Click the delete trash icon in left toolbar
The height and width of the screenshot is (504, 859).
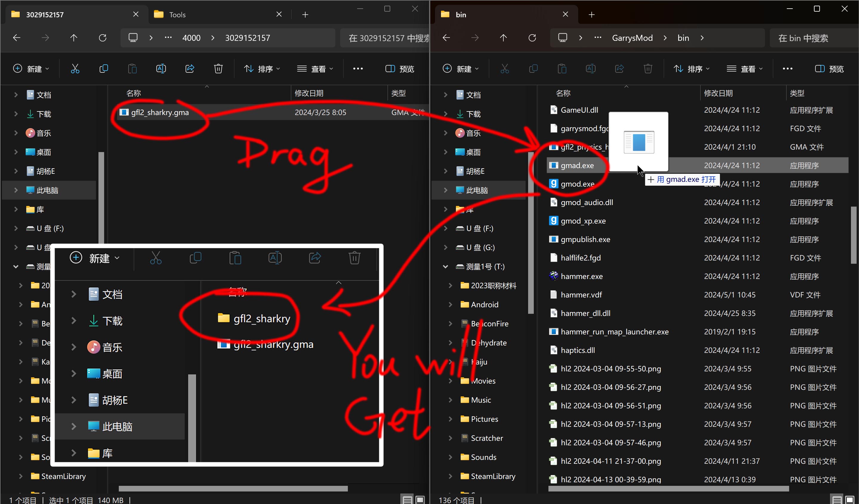[x=218, y=69]
